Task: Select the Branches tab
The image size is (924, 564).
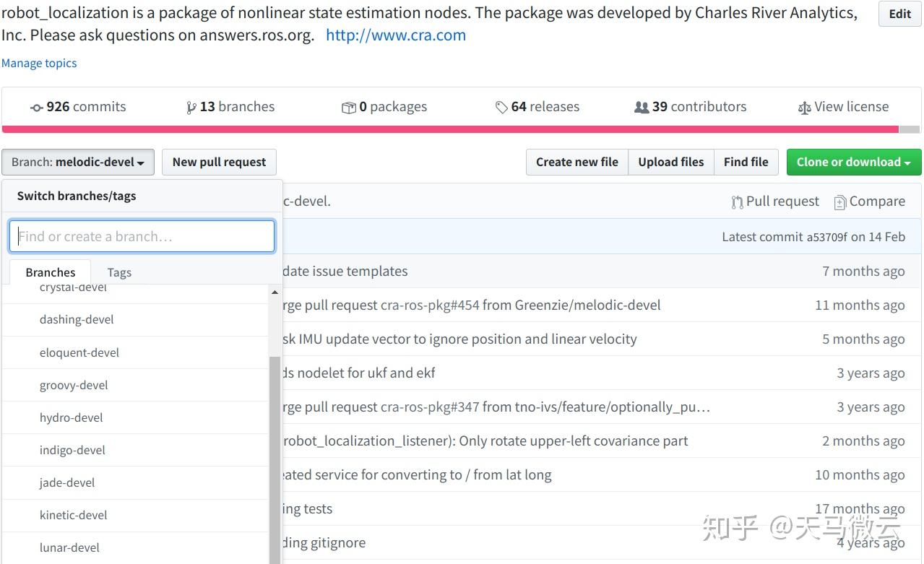Action: (x=50, y=272)
